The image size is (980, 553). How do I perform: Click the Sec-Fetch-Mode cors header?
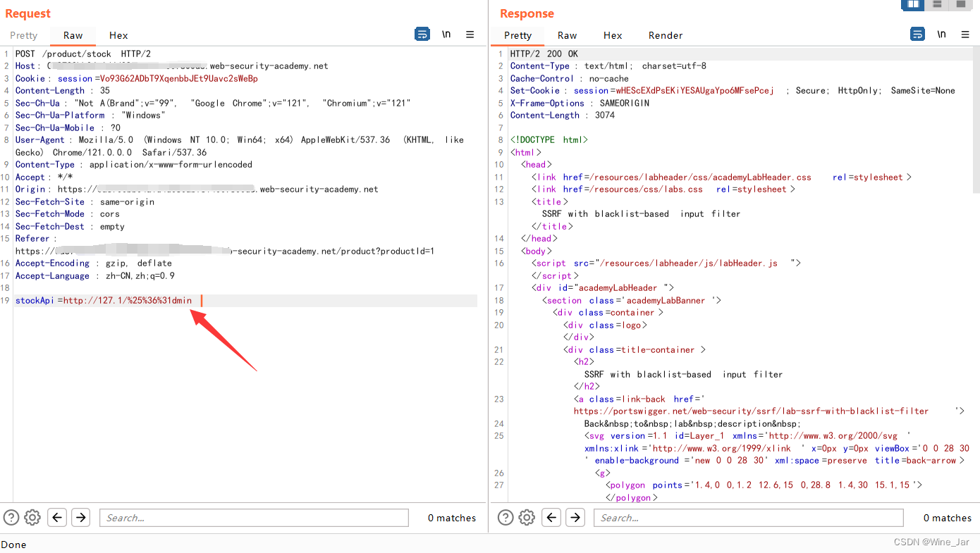(x=68, y=214)
